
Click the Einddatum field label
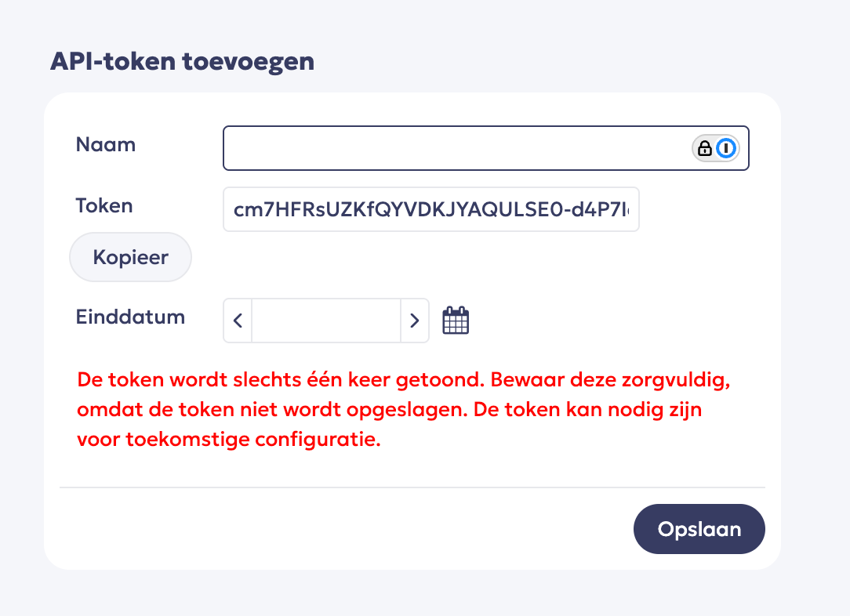click(x=130, y=317)
